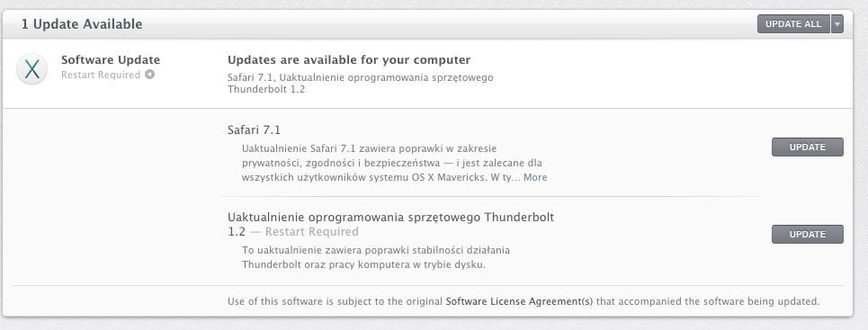Image resolution: width=868 pixels, height=330 pixels.
Task: Click the gray Restart Required label under Software Update
Action: [101, 75]
